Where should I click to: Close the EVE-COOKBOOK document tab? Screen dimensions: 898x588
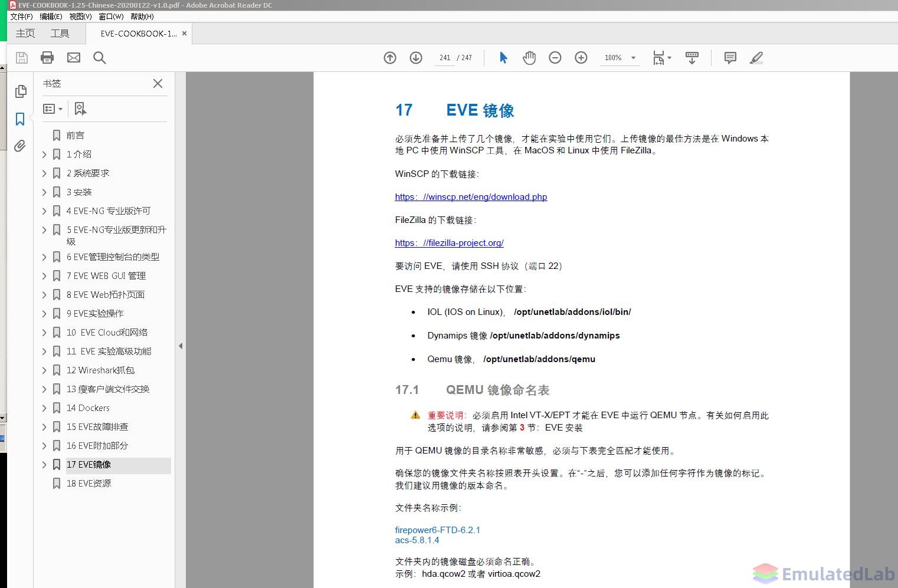tap(184, 34)
